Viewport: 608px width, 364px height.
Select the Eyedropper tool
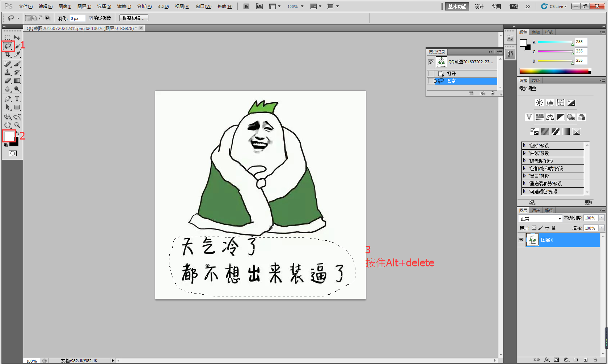pos(17,54)
